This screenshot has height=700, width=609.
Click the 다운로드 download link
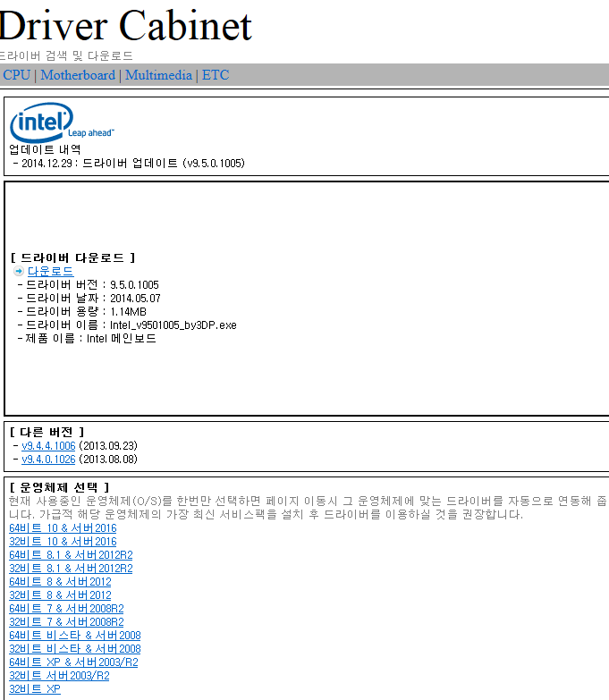coord(50,271)
